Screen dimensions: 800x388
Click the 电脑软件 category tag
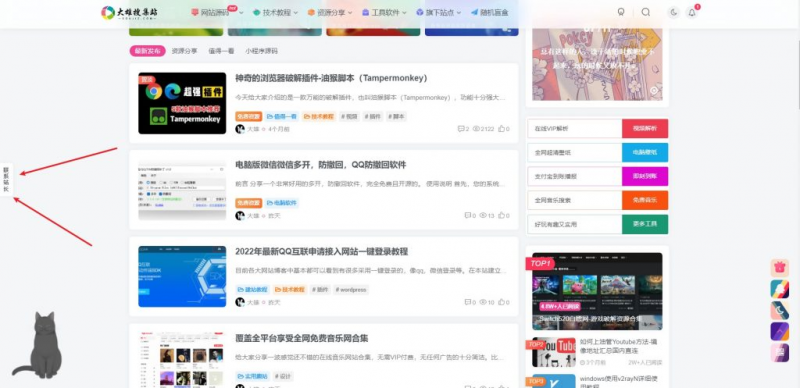pyautogui.click(x=282, y=203)
